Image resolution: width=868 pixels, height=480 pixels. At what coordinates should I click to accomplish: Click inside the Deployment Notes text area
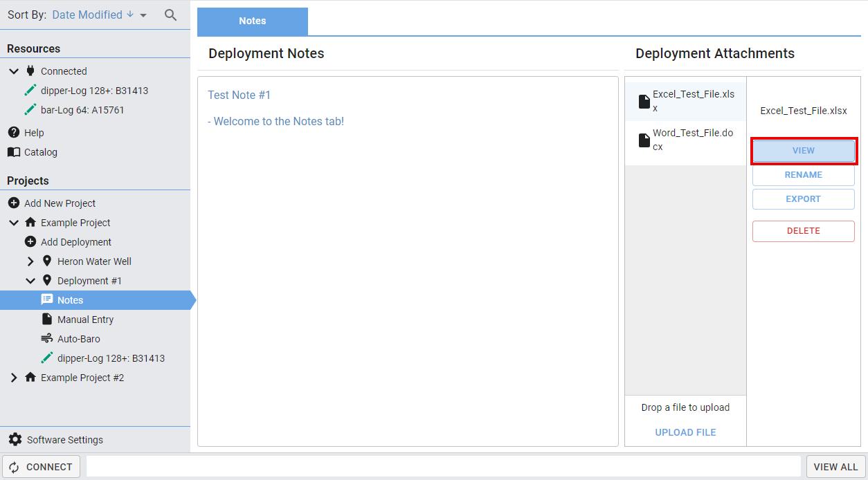click(x=407, y=277)
